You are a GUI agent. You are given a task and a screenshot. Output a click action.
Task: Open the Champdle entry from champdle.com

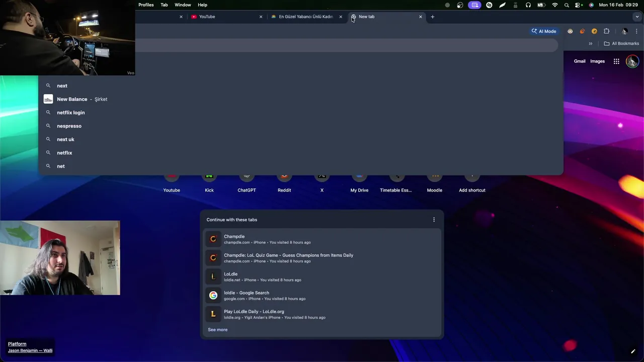pyautogui.click(x=322, y=239)
